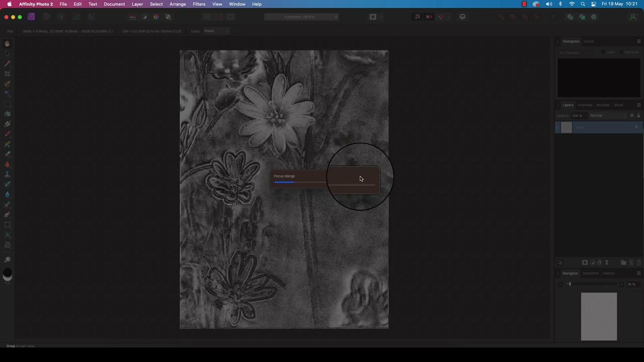
Task: Open the Wi-Fi menu bar icon
Action: point(572,4)
